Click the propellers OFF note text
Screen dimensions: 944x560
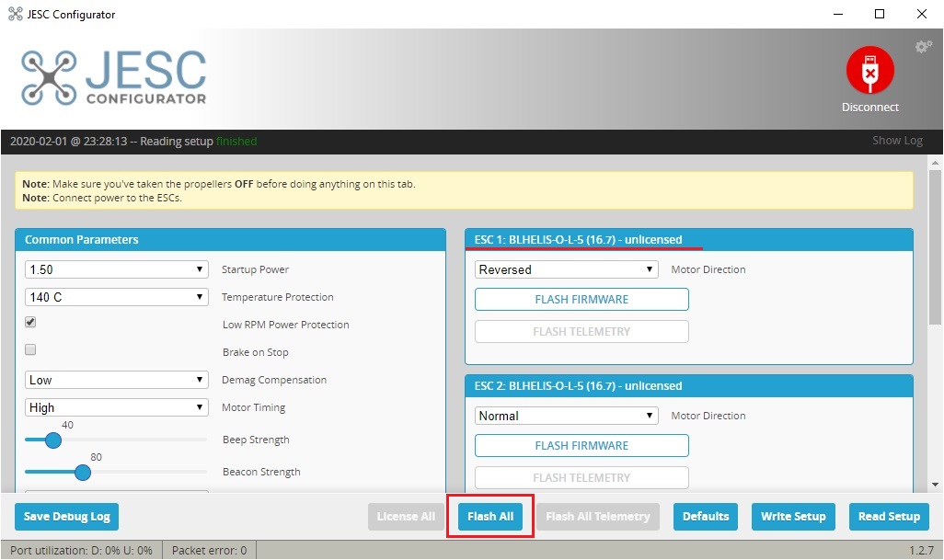click(x=219, y=184)
